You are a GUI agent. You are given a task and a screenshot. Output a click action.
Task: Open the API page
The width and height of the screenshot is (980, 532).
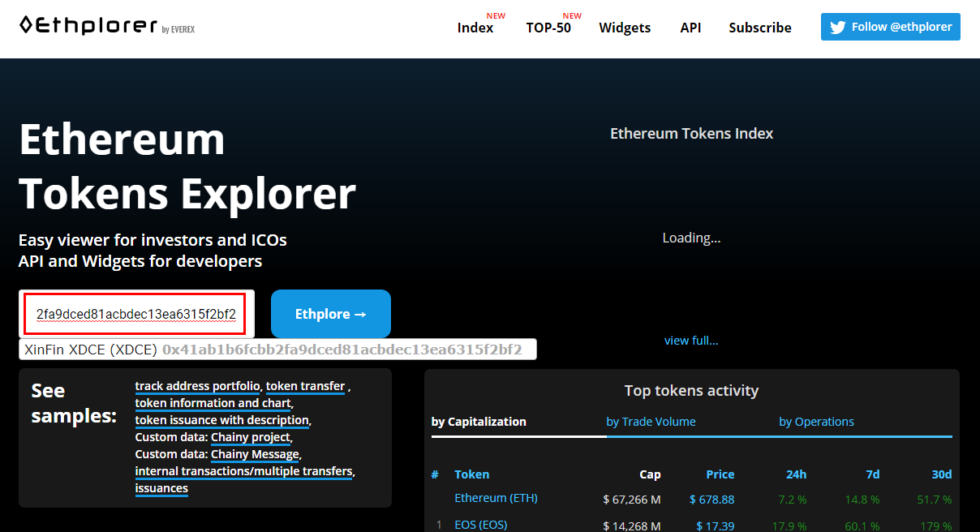point(690,28)
